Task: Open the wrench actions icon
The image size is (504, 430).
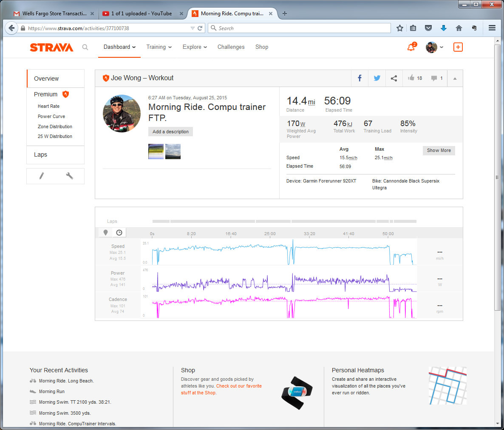Action: (69, 176)
